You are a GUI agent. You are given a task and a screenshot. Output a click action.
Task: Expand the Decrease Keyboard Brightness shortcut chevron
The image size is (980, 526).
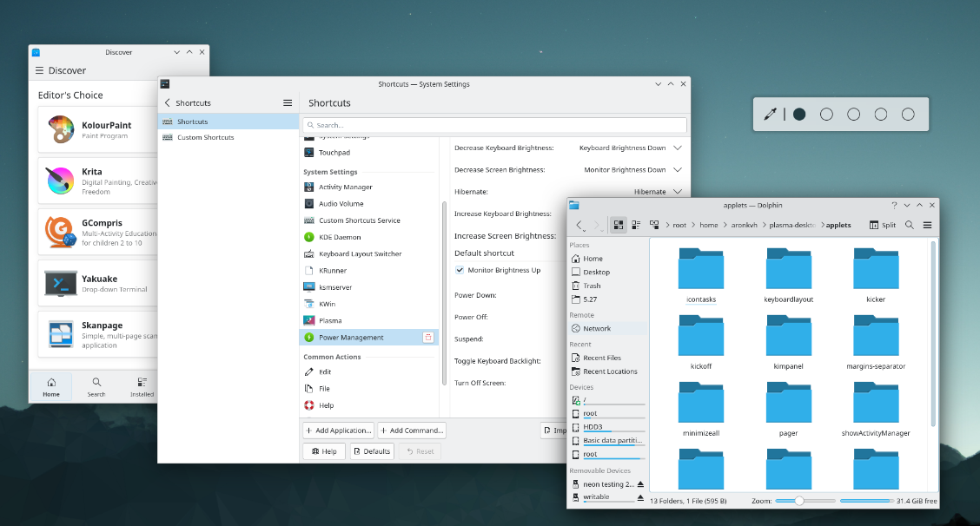pyautogui.click(x=678, y=148)
